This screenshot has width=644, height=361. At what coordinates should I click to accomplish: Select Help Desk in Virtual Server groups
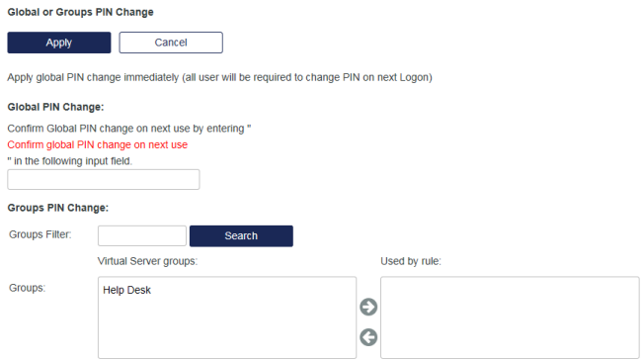click(126, 290)
